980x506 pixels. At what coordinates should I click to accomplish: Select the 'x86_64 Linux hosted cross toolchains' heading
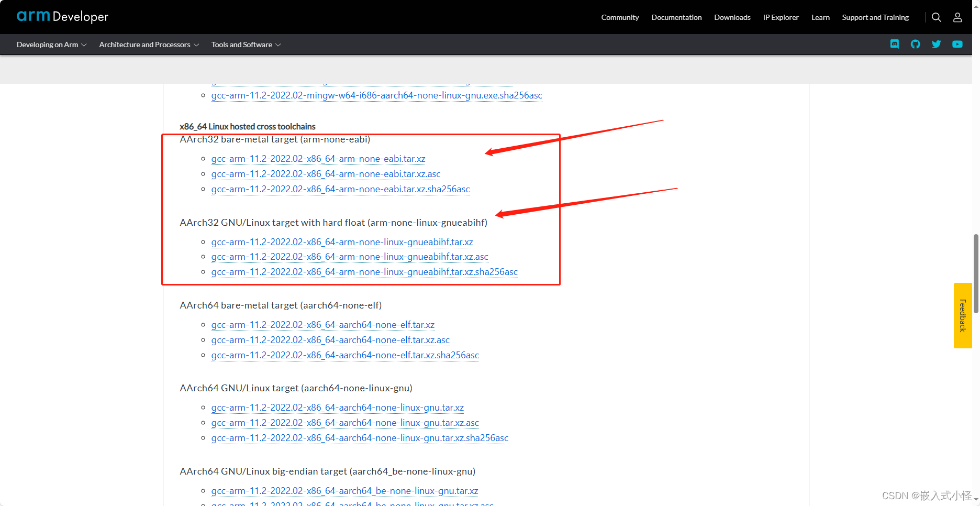[248, 127]
